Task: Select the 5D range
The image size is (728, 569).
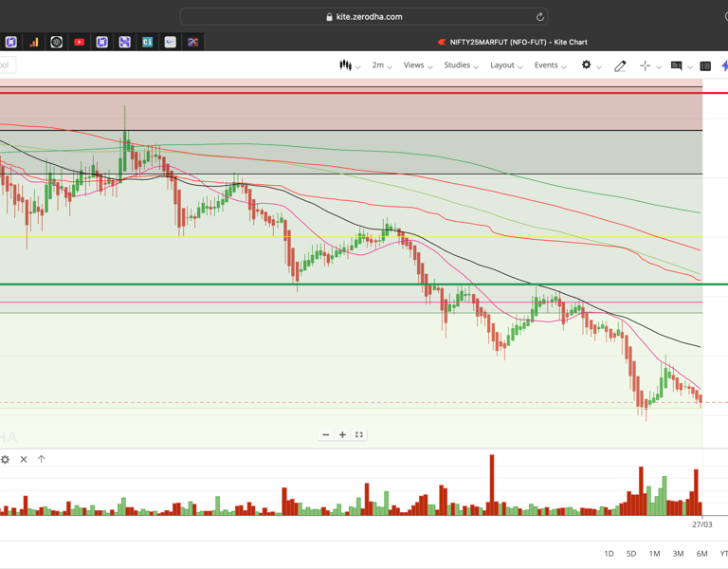Action: [x=631, y=554]
